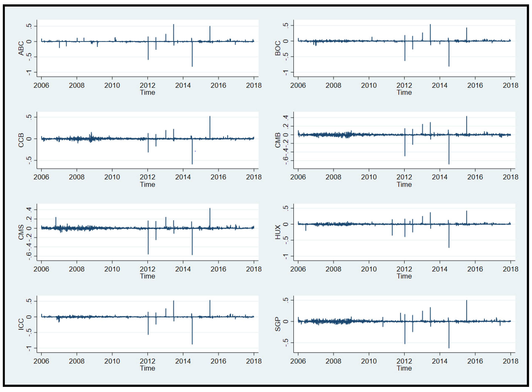532x392 pixels.
Task: Click 2016 tick on the CMB chart axis
Action: 475,177
